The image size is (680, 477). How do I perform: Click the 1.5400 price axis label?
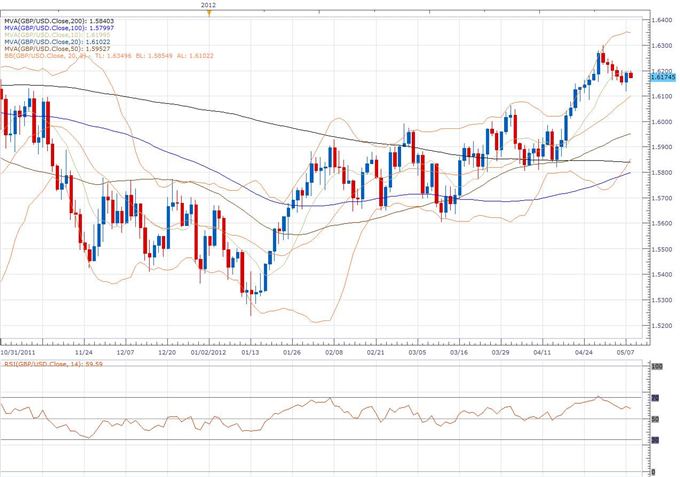(x=662, y=274)
